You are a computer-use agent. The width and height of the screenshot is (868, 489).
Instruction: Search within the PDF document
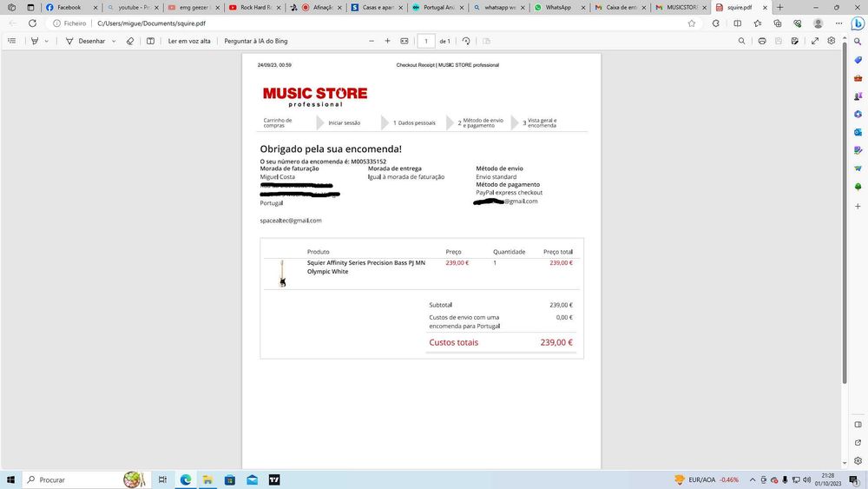[x=742, y=41]
